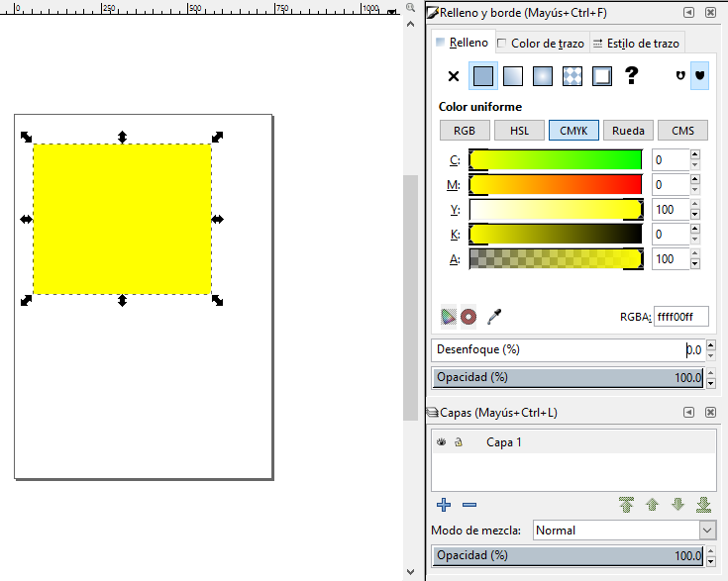Click the Y yellow slider bar
This screenshot has height=581, width=728.
tap(556, 209)
